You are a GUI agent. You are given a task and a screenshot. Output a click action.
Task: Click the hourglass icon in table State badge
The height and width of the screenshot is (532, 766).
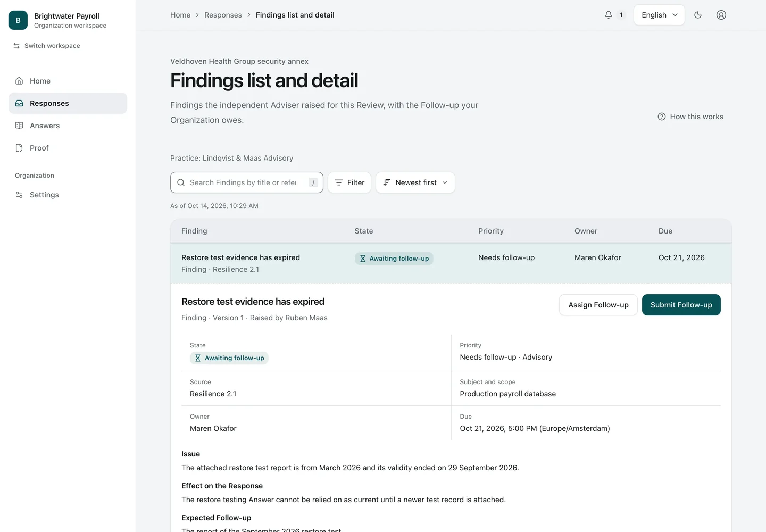coord(363,259)
